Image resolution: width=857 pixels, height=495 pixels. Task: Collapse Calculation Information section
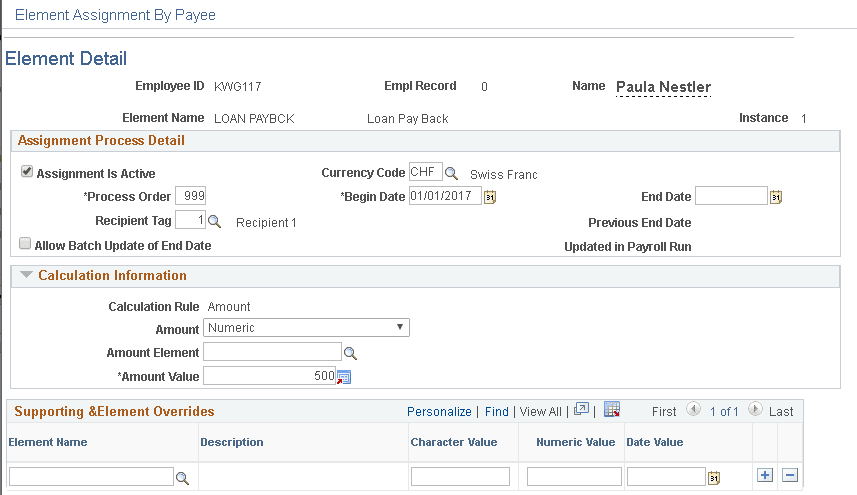(x=26, y=276)
